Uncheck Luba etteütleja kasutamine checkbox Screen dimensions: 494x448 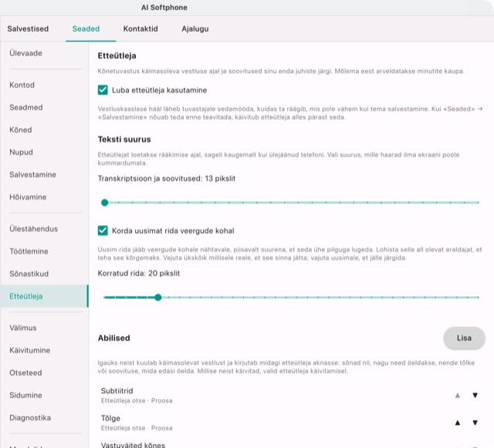point(103,90)
